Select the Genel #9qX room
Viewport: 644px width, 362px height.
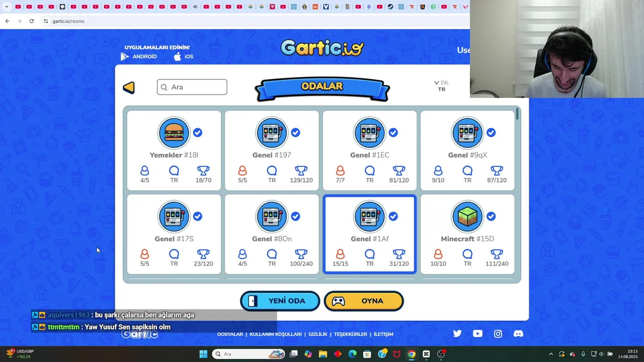click(x=467, y=150)
